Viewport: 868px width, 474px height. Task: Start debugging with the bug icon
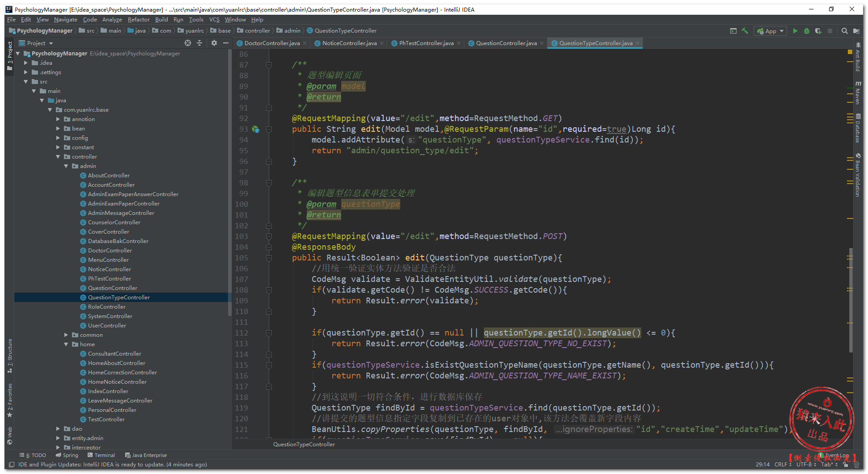coord(806,31)
